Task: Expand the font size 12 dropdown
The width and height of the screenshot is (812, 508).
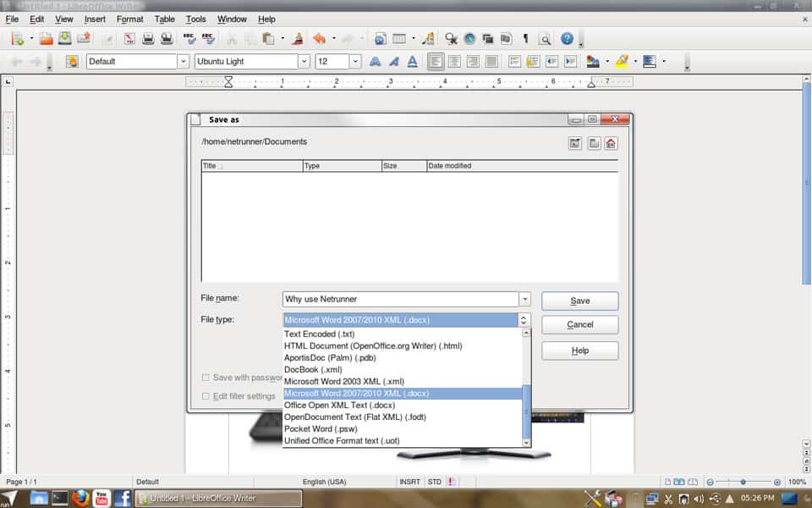Action: [x=355, y=61]
